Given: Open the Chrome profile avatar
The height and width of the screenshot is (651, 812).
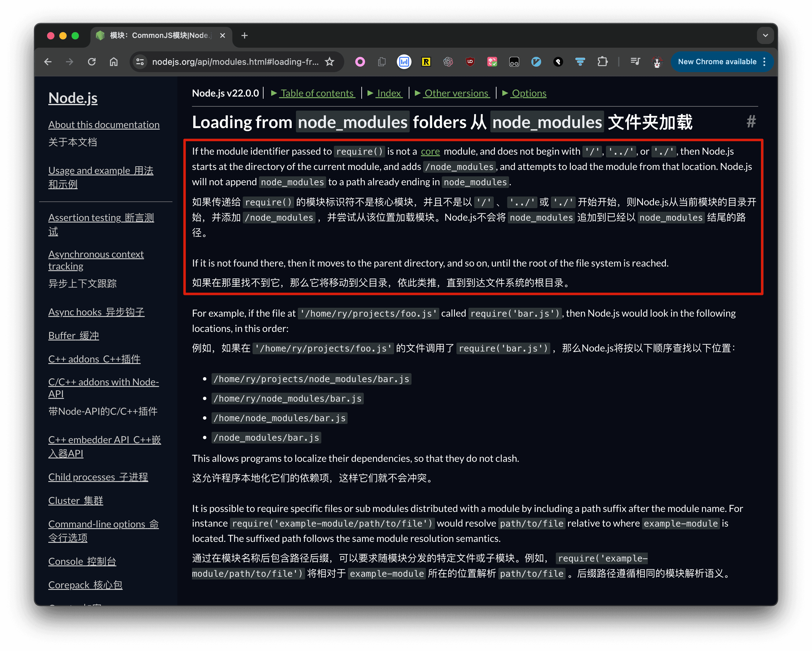Looking at the screenshot, I should (657, 62).
